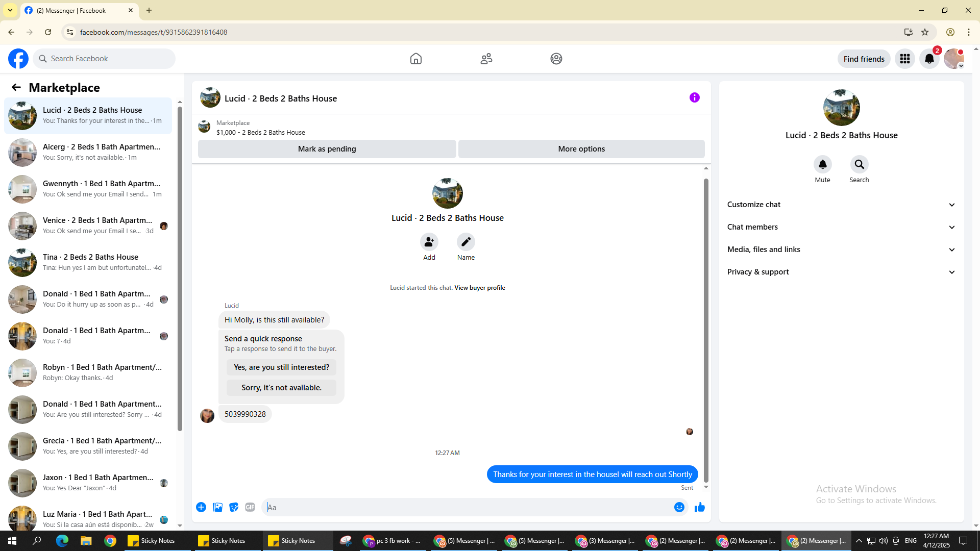Open the Robyn 1 Bed 1 Bath chat
This screenshot has width=980, height=551.
[88, 373]
